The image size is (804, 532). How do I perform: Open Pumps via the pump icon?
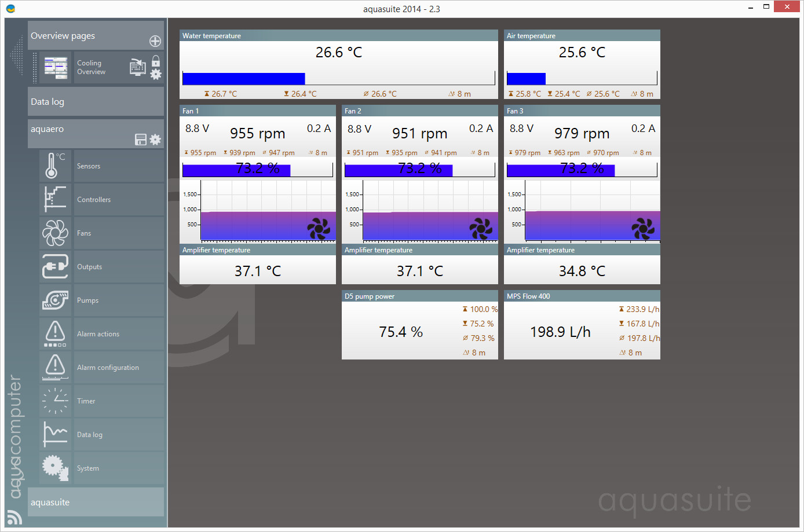pyautogui.click(x=56, y=300)
